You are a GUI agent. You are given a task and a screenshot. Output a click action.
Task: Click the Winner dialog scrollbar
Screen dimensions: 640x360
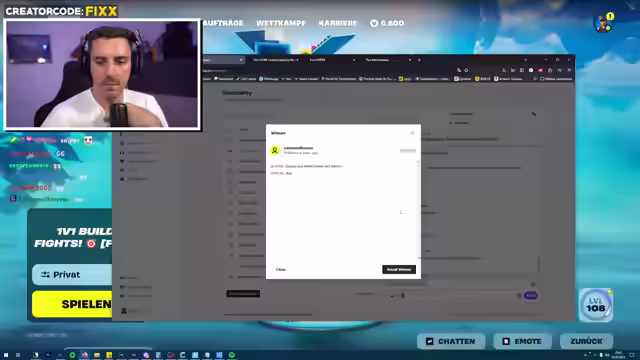click(x=418, y=210)
